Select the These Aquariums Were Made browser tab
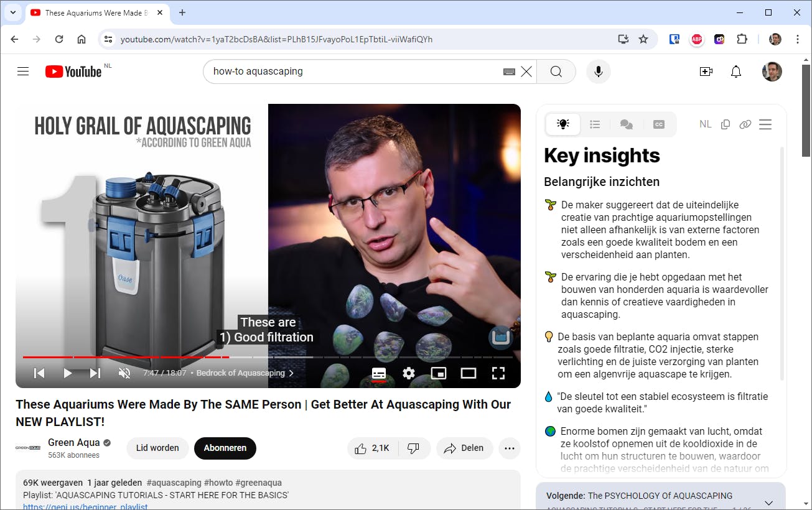 point(96,12)
